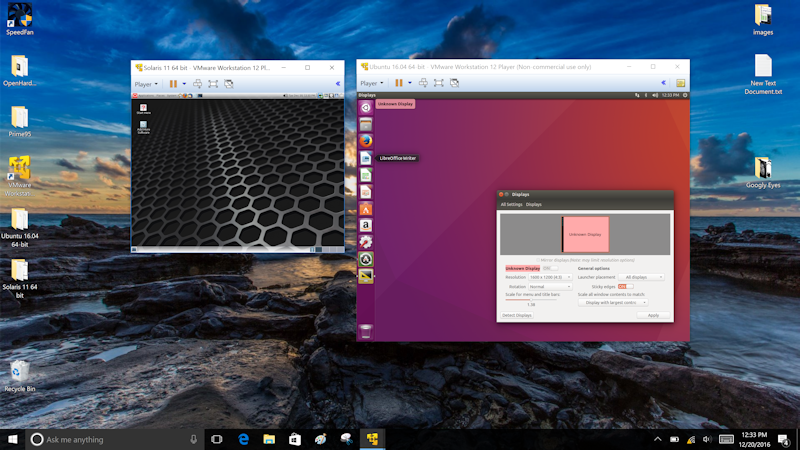
Task: Click Detect Displays button
Action: [x=517, y=315]
